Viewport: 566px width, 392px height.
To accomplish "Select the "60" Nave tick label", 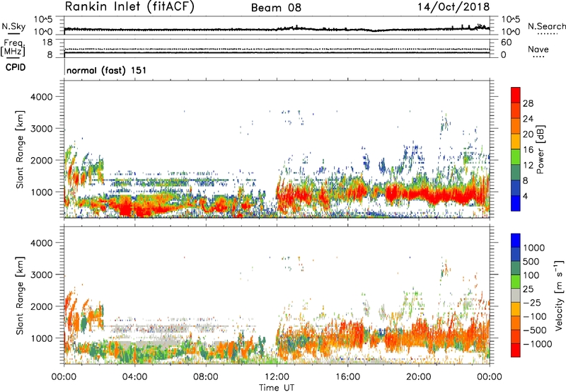I will tap(506, 42).
